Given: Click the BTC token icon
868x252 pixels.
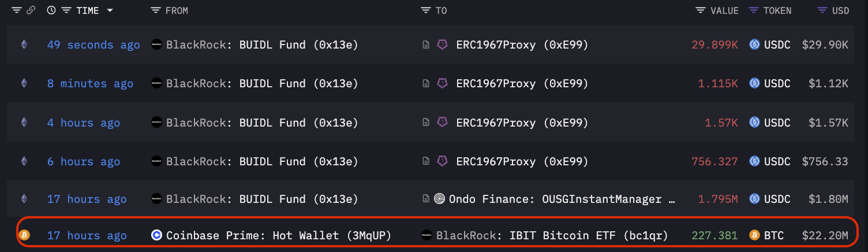Looking at the screenshot, I should coord(754,235).
